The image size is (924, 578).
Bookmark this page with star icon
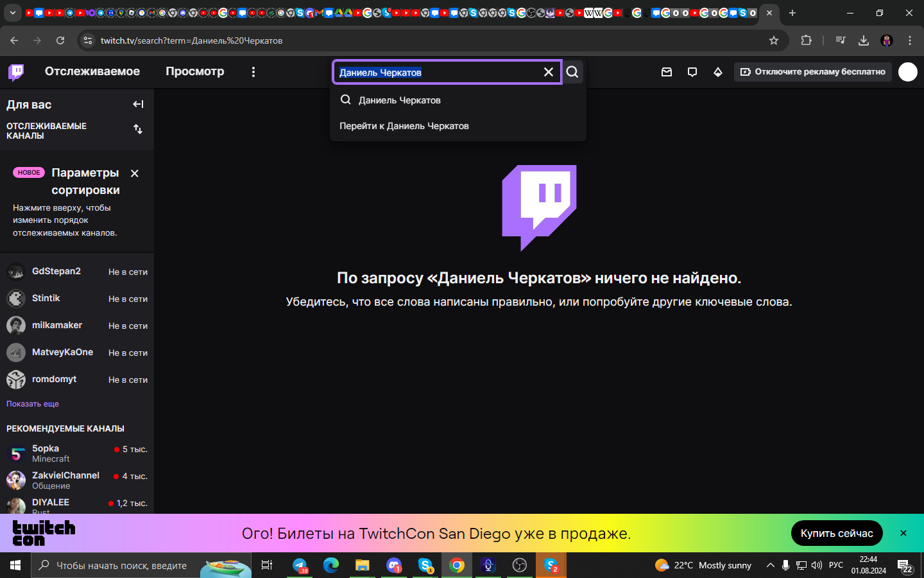tap(774, 40)
